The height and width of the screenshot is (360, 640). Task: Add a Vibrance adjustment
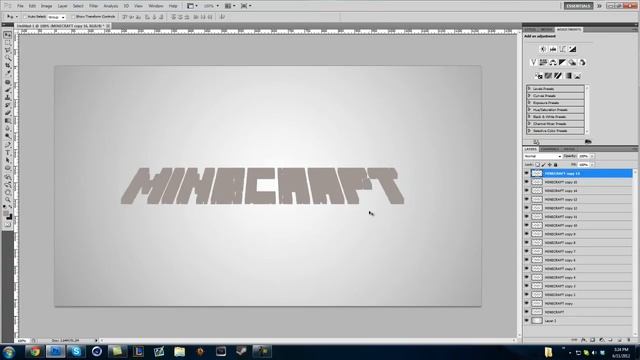coord(533,62)
